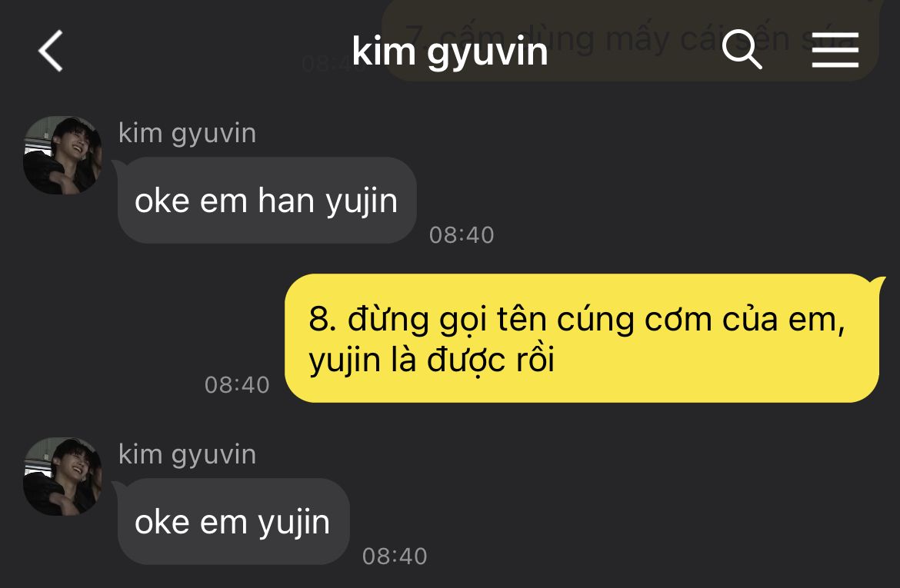Select the 'oke em yujin' message bubble

[x=234, y=521]
